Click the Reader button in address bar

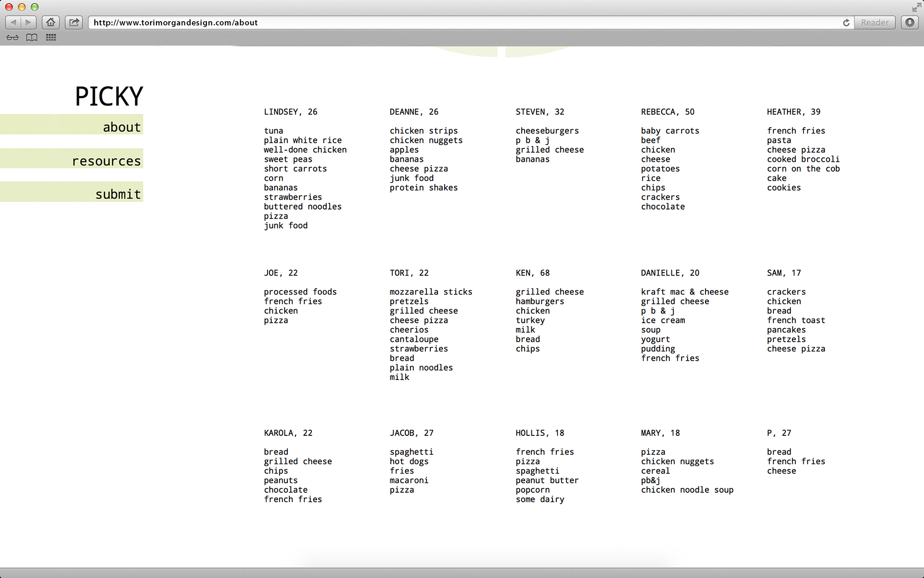[x=874, y=23]
